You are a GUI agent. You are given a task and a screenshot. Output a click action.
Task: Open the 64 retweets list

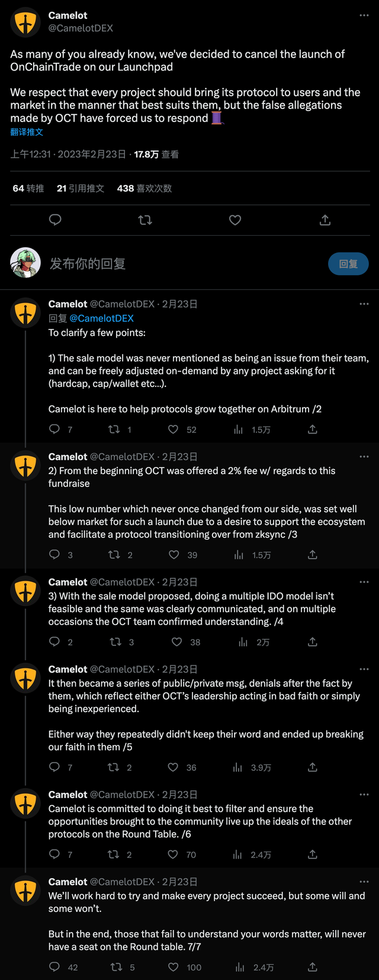[x=28, y=188]
